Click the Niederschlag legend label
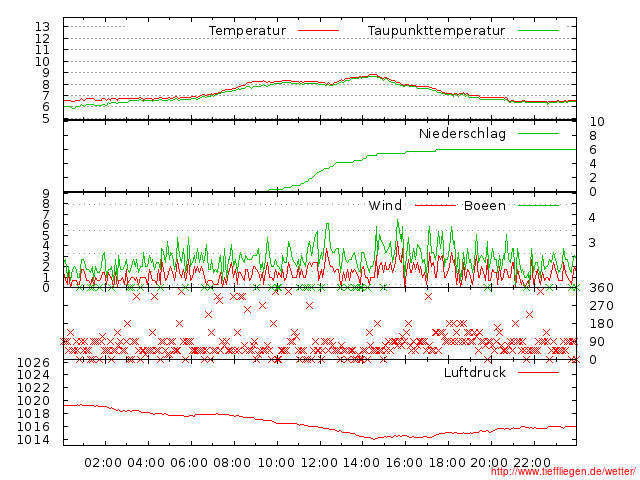640x480 pixels. 462,133
